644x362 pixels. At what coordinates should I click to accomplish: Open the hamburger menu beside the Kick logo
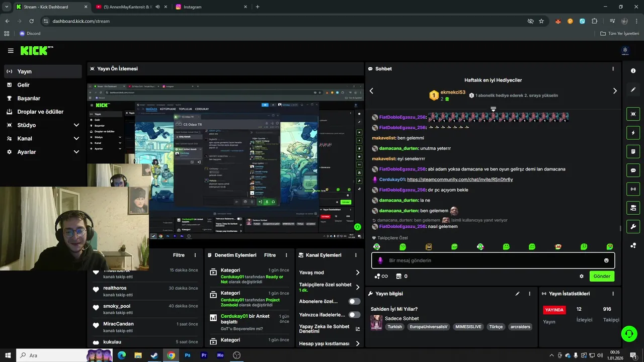click(11, 51)
